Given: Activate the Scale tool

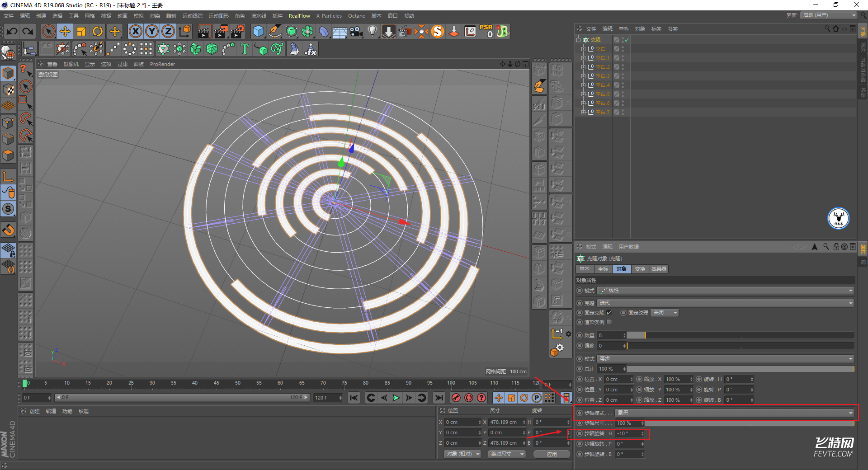Looking at the screenshot, I should [81, 31].
